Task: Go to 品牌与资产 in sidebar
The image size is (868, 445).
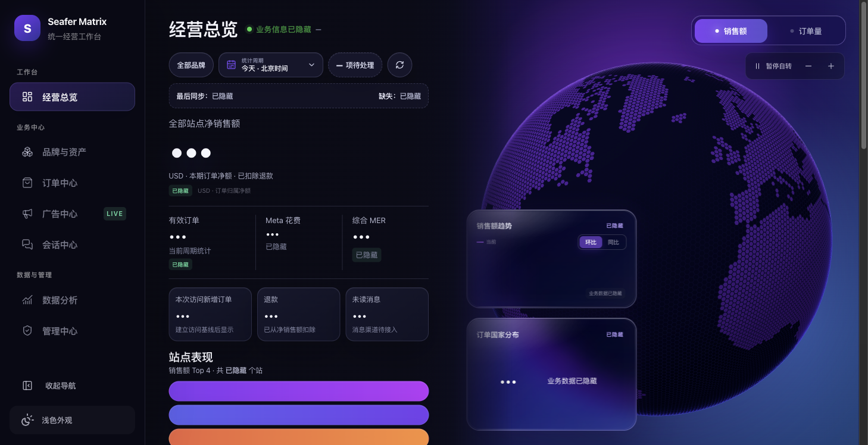Action: (72, 152)
